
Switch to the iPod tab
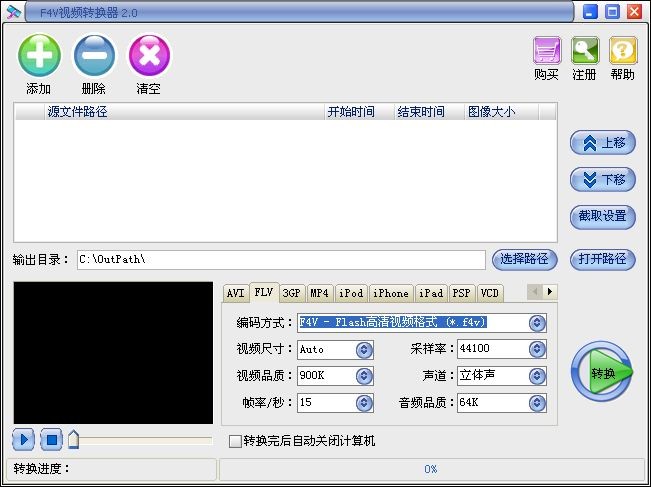(x=351, y=293)
